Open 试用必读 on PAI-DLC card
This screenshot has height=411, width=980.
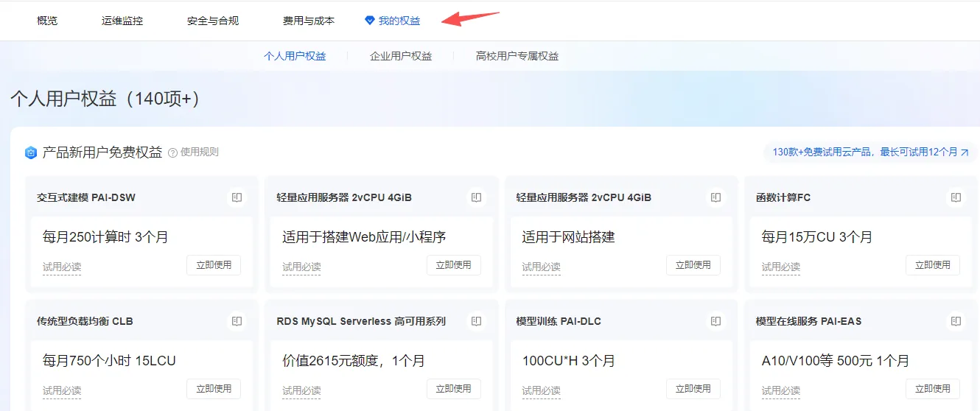(x=542, y=390)
